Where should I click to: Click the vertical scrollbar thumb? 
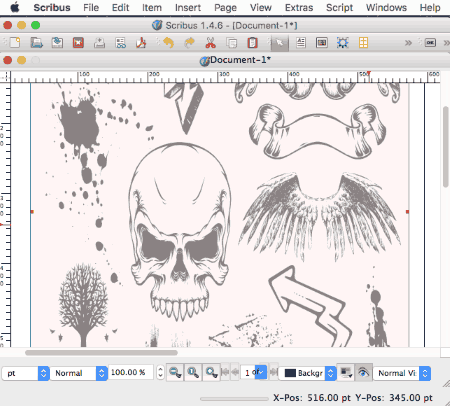(446, 147)
